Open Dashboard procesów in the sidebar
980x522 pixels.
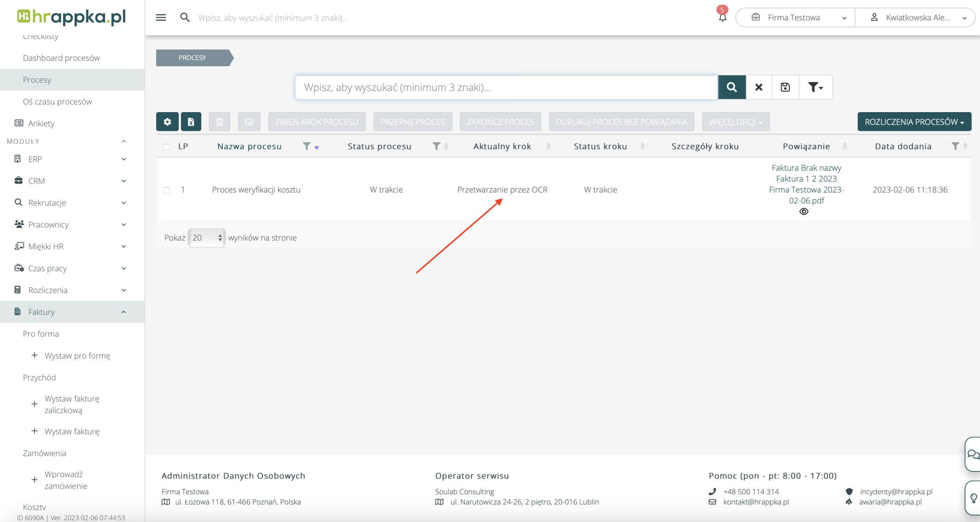[x=61, y=58]
